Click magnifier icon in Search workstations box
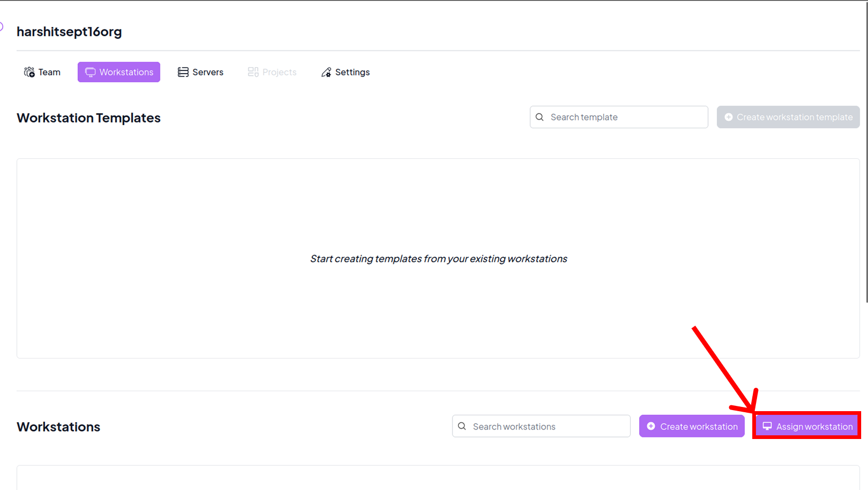 (x=462, y=426)
